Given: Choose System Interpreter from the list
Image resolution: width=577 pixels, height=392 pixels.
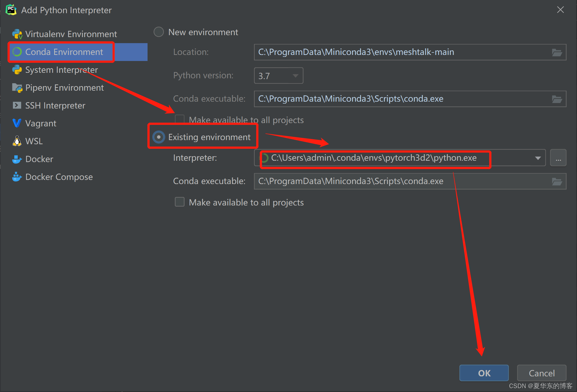Looking at the screenshot, I should pyautogui.click(x=61, y=70).
